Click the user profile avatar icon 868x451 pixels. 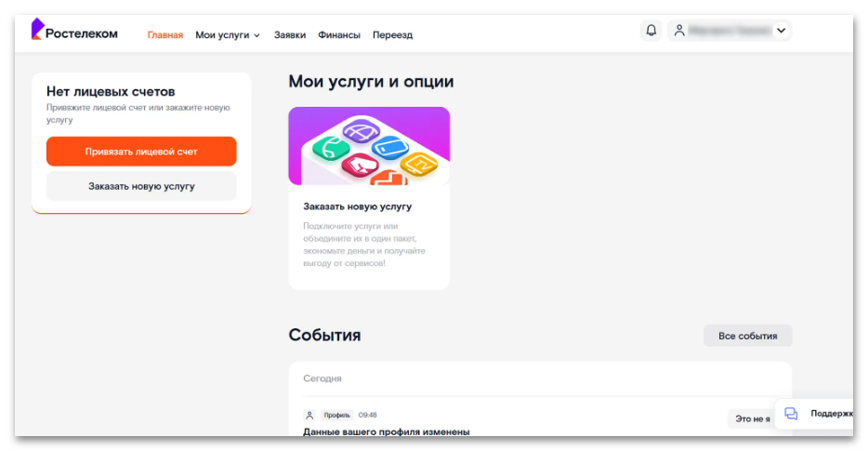pyautogui.click(x=679, y=31)
